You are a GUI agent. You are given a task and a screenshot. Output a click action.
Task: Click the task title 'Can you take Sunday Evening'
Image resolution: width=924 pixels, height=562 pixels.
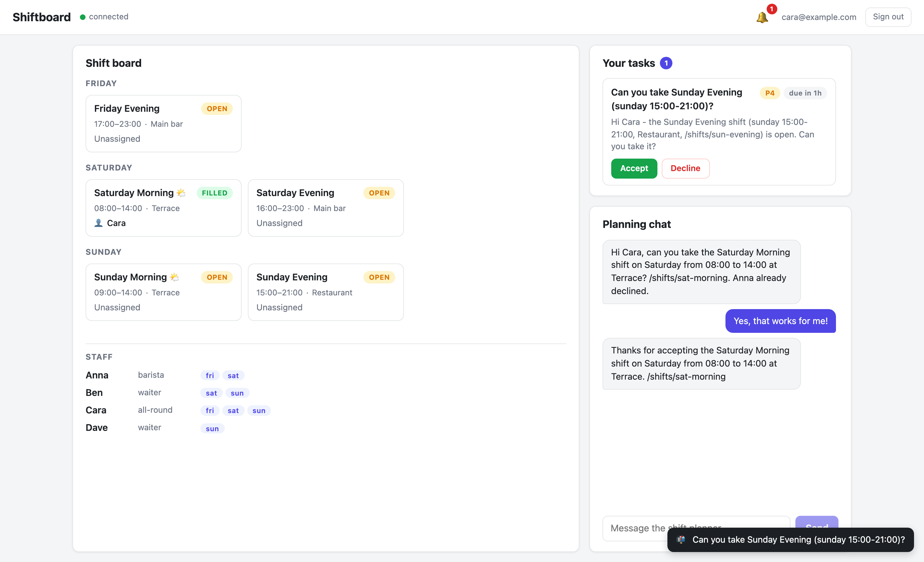pos(676,99)
